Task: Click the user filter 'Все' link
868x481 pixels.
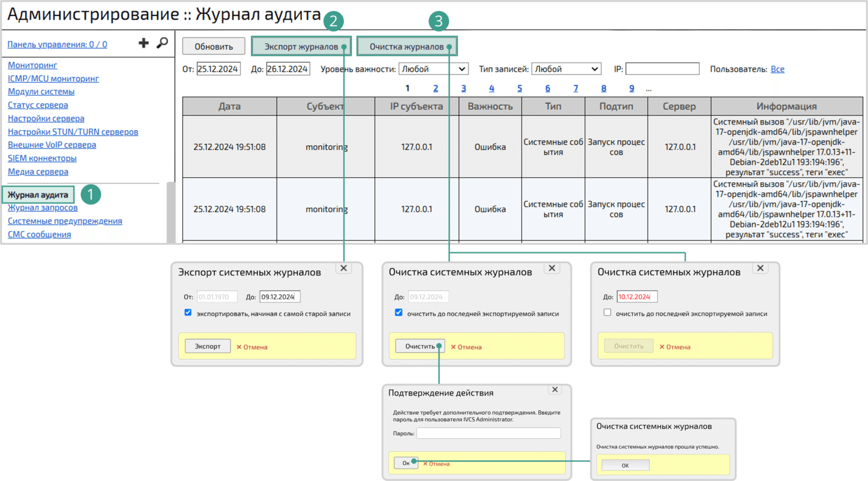Action: (777, 69)
